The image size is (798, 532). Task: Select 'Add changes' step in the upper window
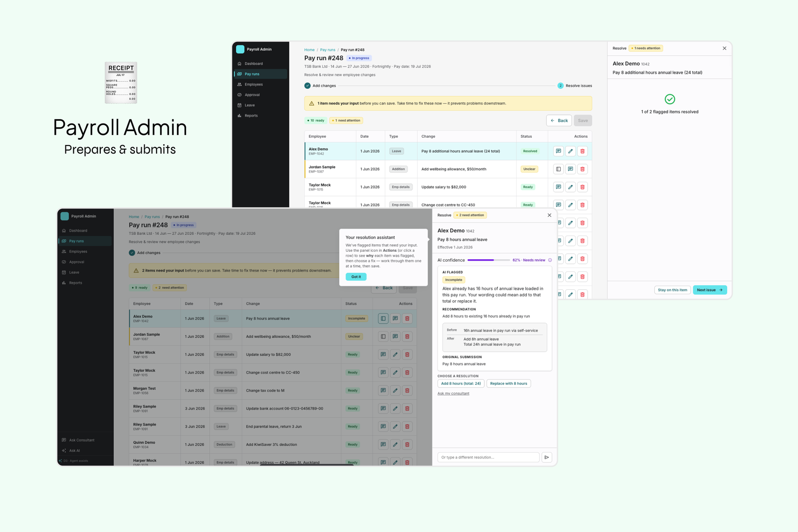click(x=320, y=86)
